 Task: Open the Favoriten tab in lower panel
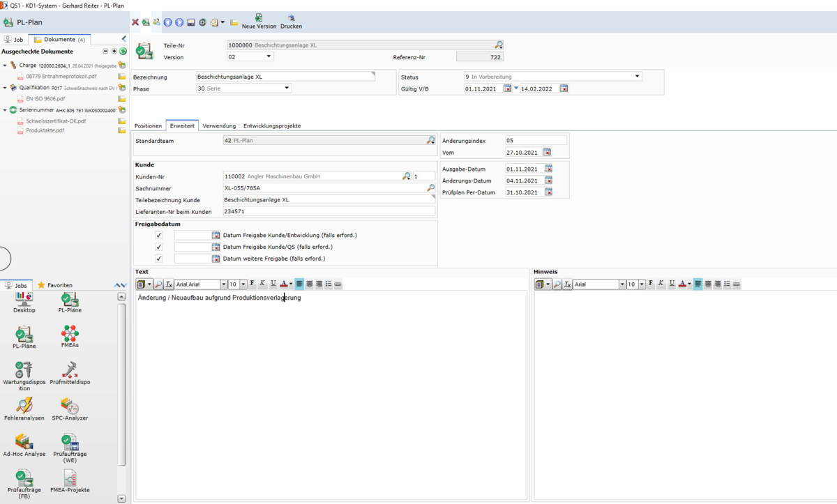55,285
